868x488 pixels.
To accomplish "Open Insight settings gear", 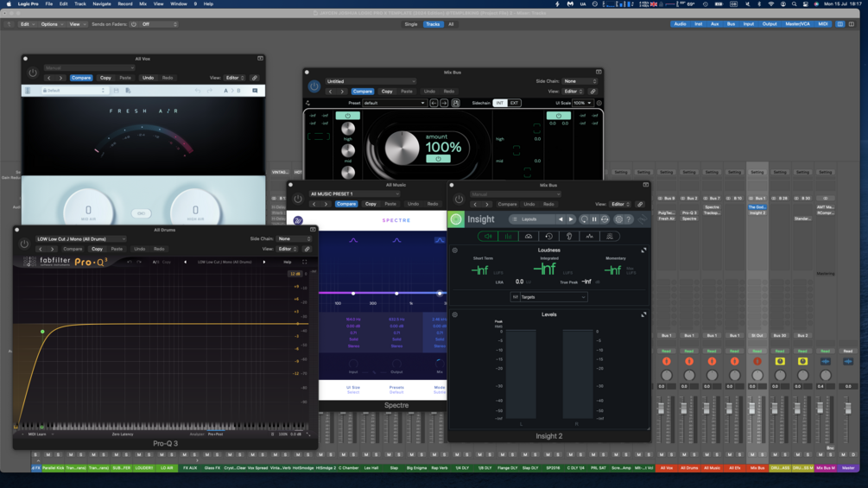I will pyautogui.click(x=619, y=219).
